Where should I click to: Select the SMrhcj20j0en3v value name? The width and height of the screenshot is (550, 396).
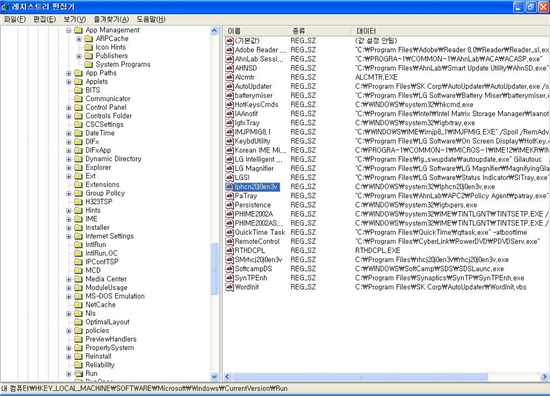[x=259, y=260]
